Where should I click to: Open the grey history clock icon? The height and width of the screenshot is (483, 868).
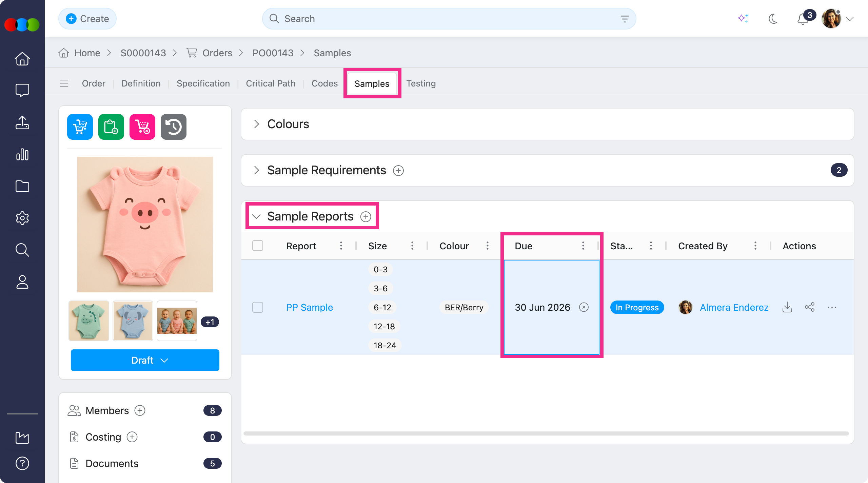tap(174, 127)
